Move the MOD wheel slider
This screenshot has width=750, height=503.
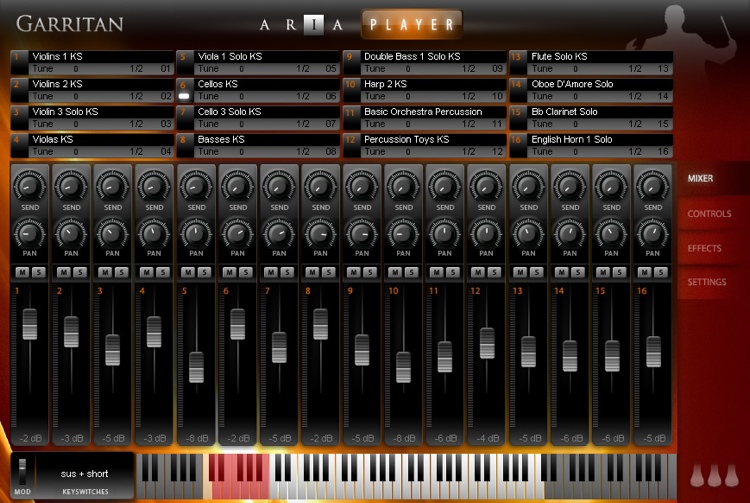[22, 471]
